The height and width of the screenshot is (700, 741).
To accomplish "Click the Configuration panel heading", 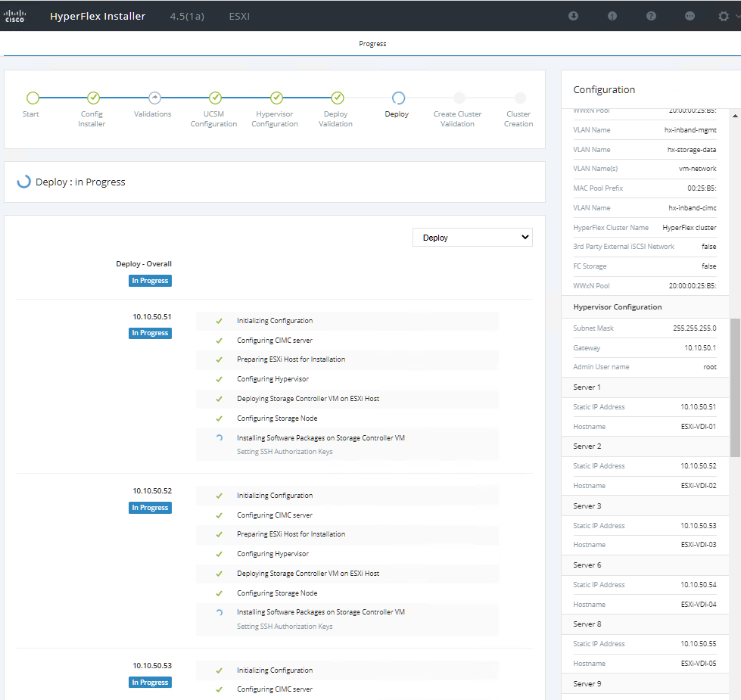I will [604, 90].
